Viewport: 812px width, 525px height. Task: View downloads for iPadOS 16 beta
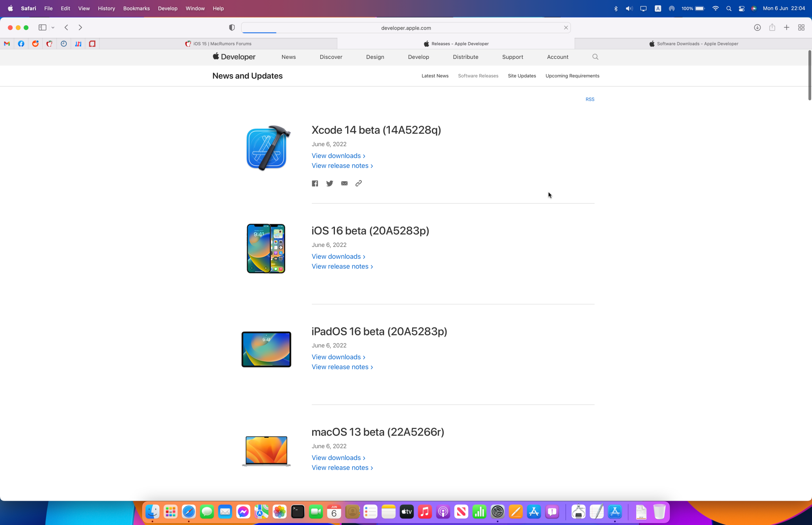point(338,357)
